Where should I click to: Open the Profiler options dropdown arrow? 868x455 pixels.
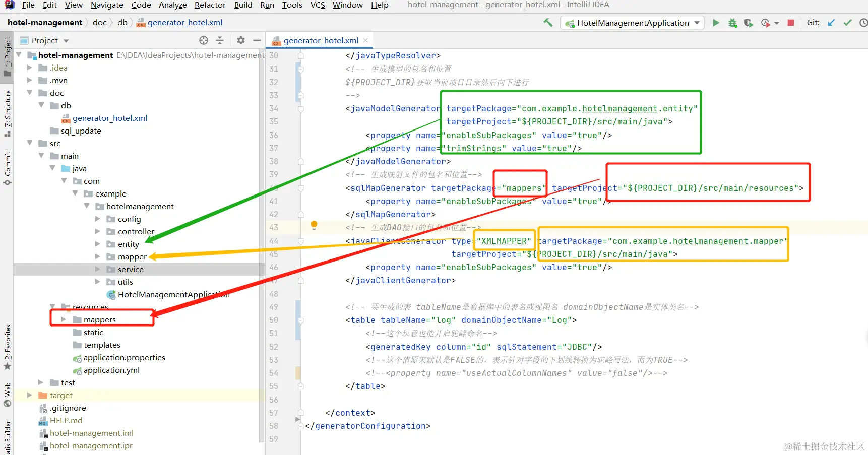777,23
